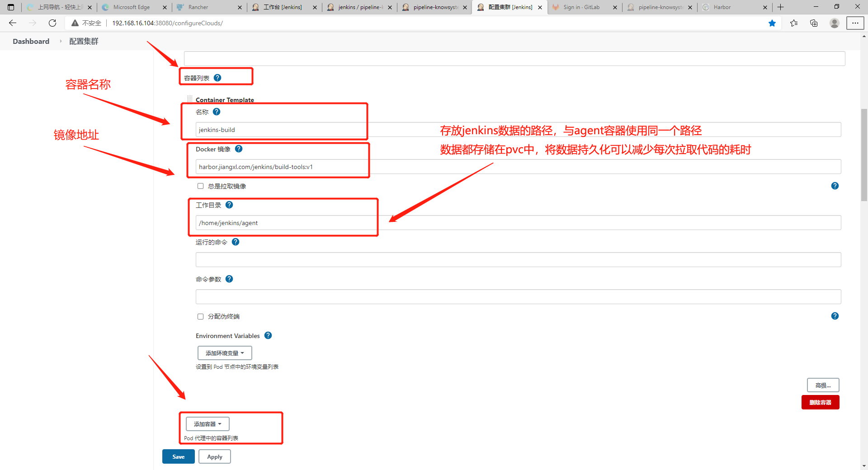Show help for 命令参数
This screenshot has width=868, height=470.
[229, 279]
